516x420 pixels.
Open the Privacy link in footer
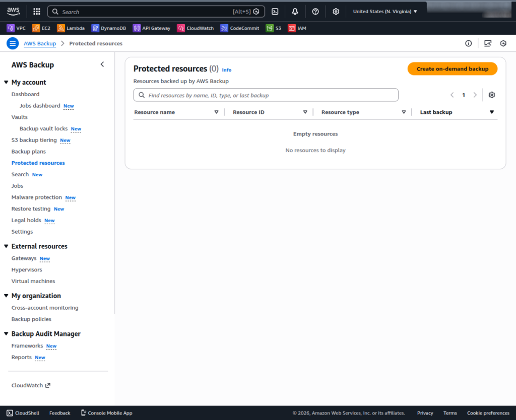(425, 413)
